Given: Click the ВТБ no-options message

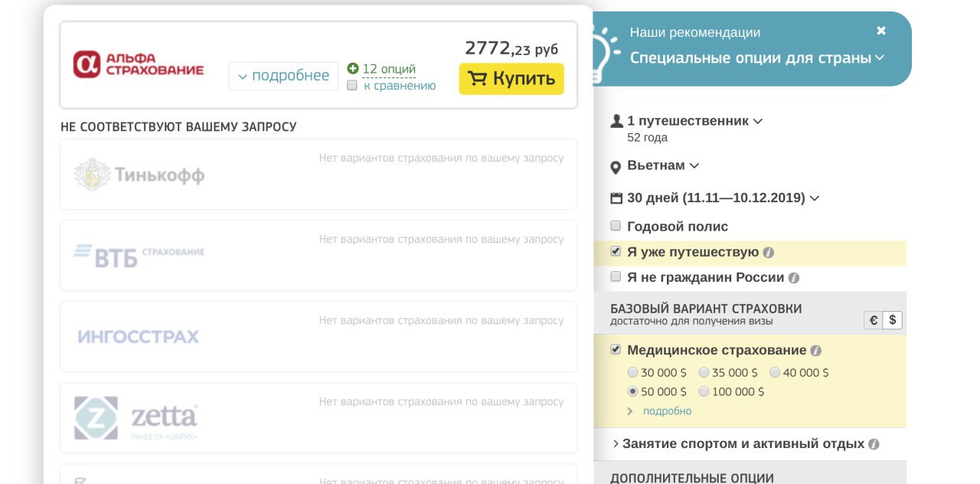Looking at the screenshot, I should (441, 239).
